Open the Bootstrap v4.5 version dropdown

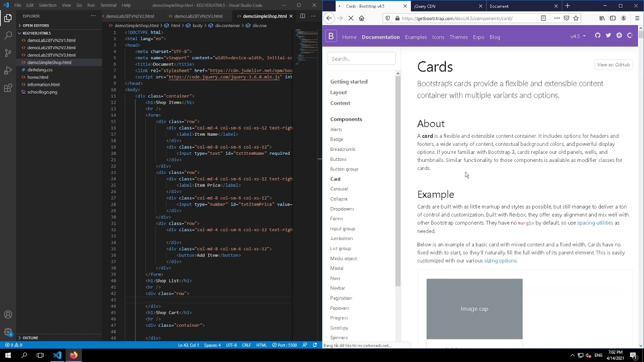coord(578,36)
